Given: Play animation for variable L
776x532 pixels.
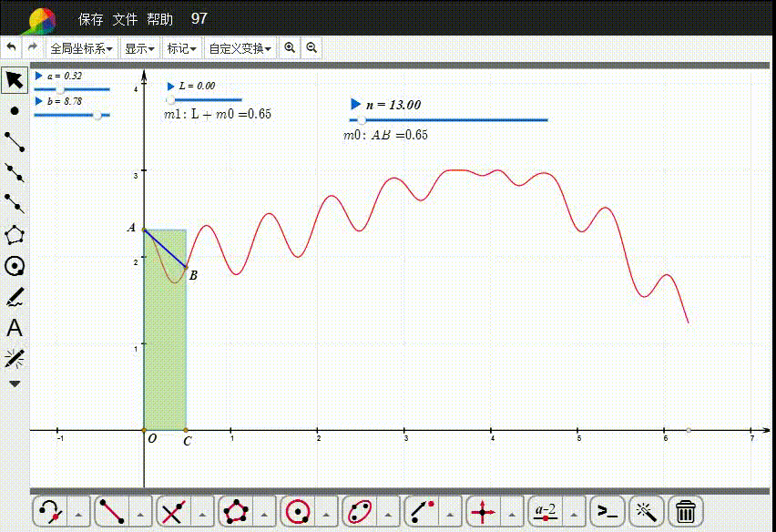Looking at the screenshot, I should (x=170, y=87).
